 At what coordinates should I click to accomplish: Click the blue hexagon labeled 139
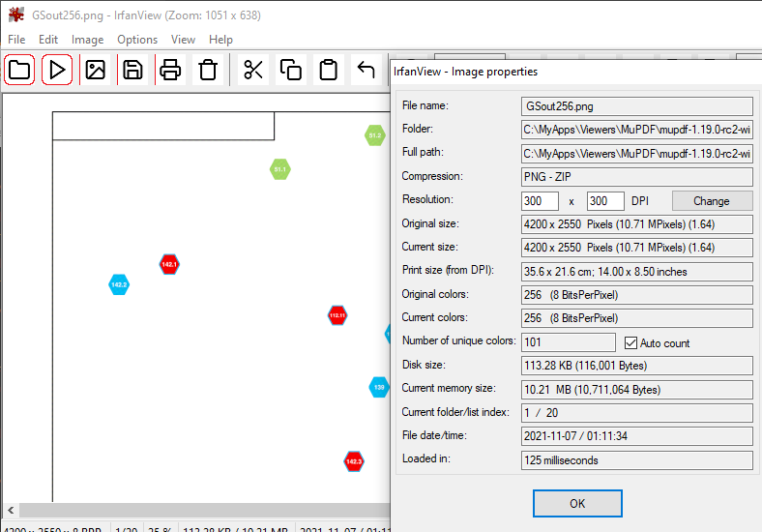coord(379,387)
